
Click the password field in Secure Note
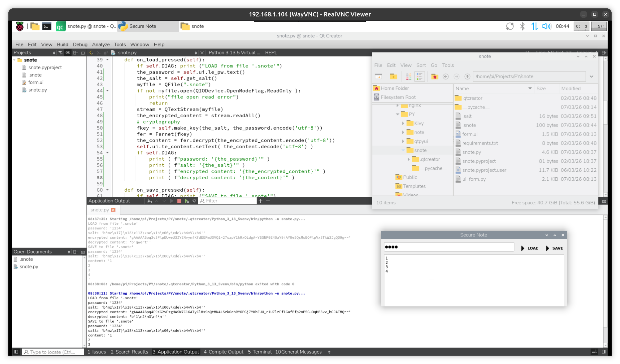[449, 247]
